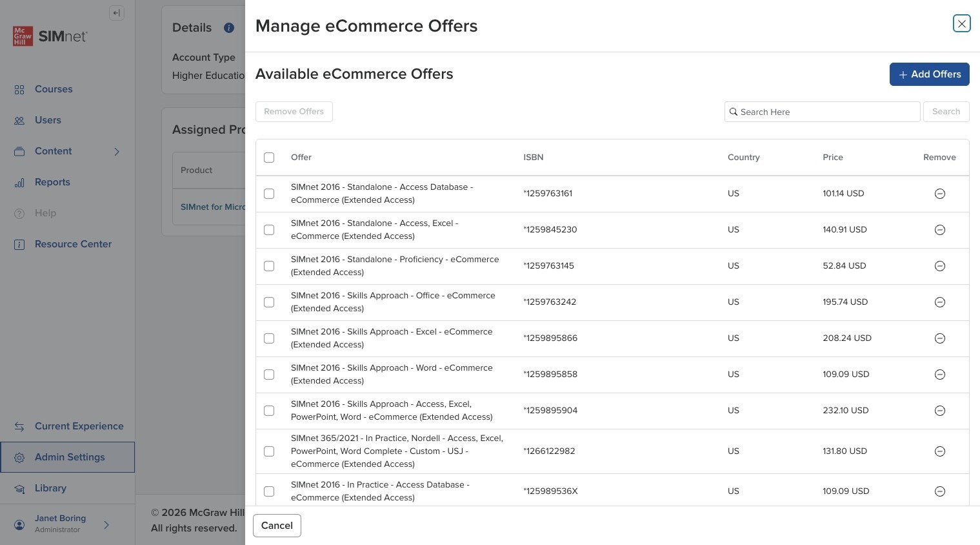Click the Users people icon in sidebar
Image resolution: width=980 pixels, height=545 pixels.
[x=19, y=121]
